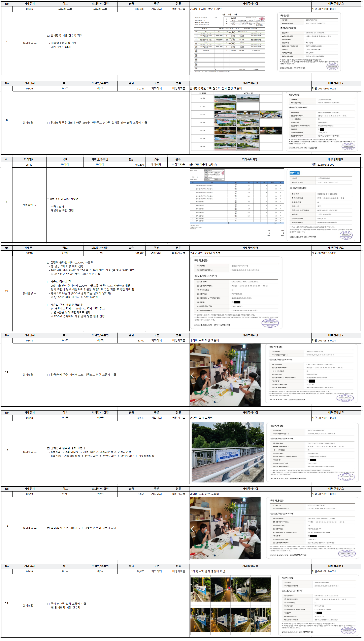
Task: Click the left chevron on row 11 meeting photo
Action: [193, 375]
